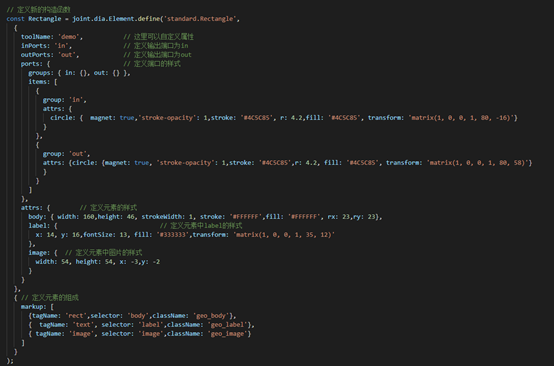Click the line group: 'out'
Viewport: 554px width, 366px height.
click(66, 154)
